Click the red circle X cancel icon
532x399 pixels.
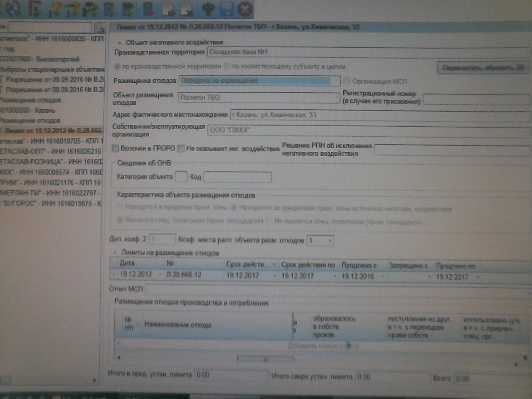pos(245,9)
